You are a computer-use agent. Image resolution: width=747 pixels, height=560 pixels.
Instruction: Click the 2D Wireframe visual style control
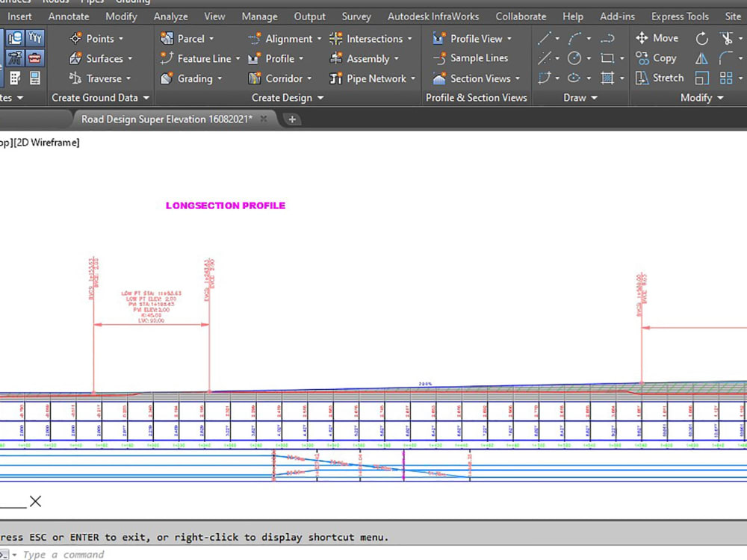pos(46,143)
